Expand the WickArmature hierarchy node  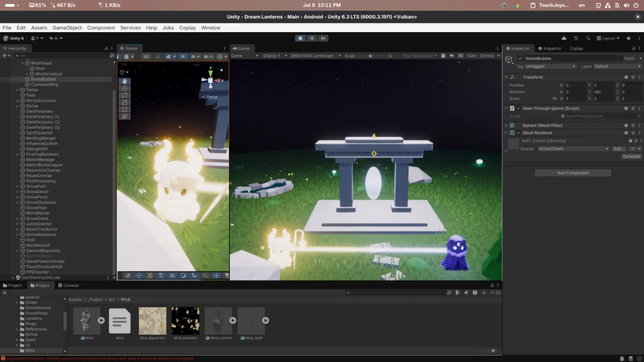[27, 74]
